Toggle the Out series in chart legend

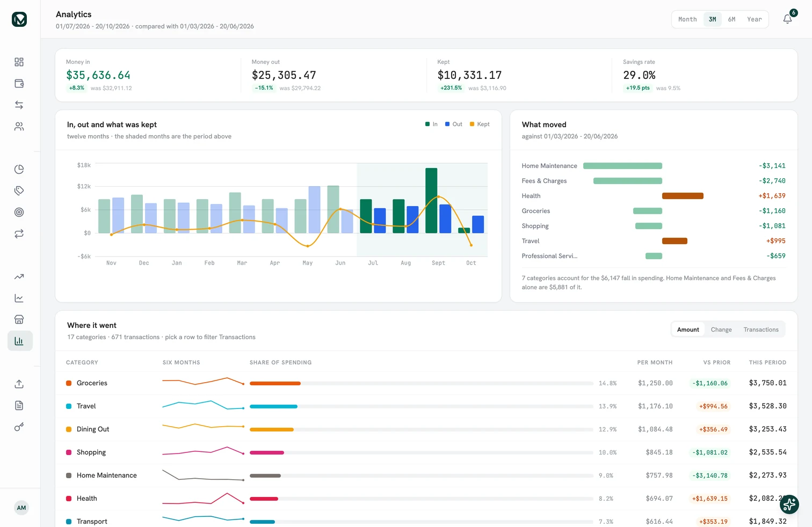click(454, 124)
